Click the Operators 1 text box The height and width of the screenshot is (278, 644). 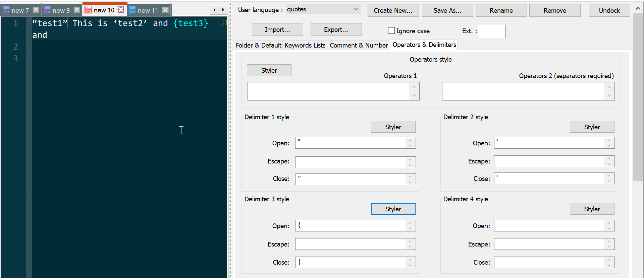328,91
